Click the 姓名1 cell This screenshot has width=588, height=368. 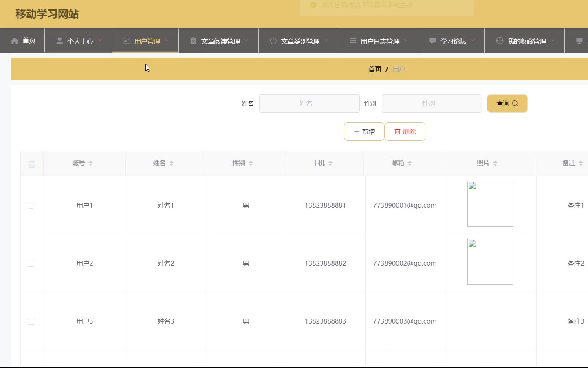coord(166,206)
